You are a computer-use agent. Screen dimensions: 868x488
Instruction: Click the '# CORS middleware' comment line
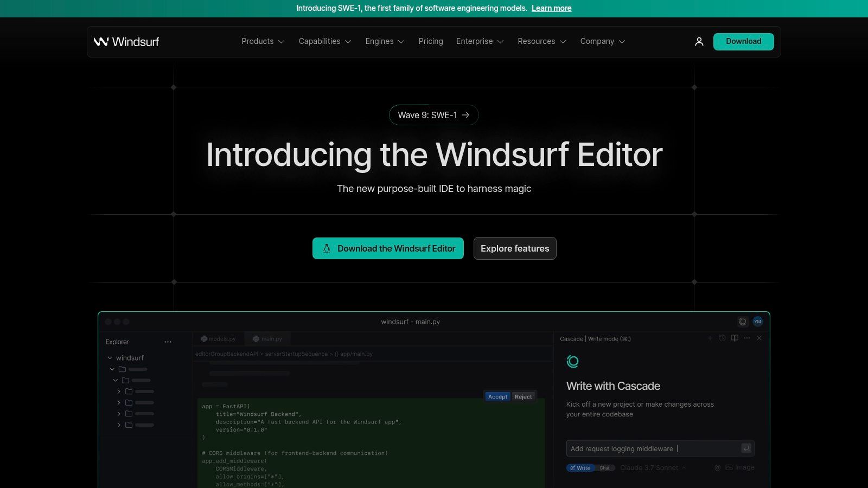point(295,453)
